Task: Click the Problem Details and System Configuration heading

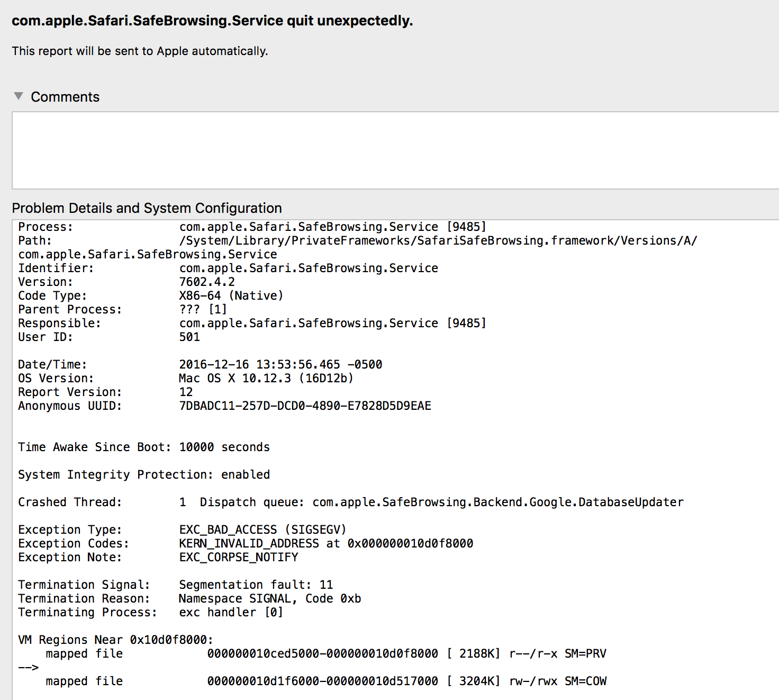Action: 147,208
